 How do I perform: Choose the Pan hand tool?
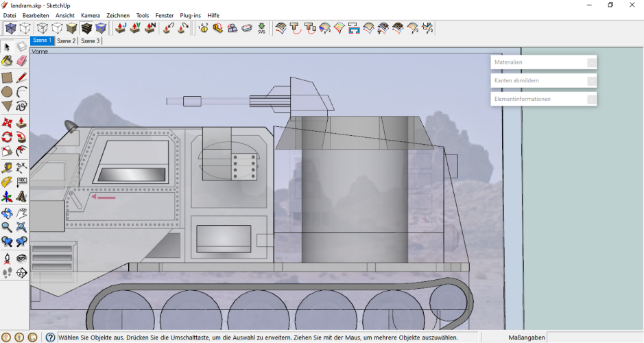(21, 213)
